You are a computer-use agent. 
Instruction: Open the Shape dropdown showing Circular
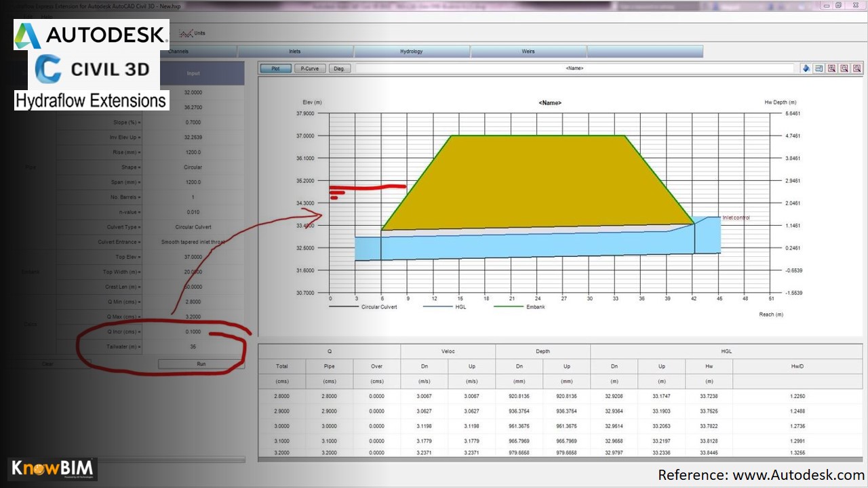[193, 167]
